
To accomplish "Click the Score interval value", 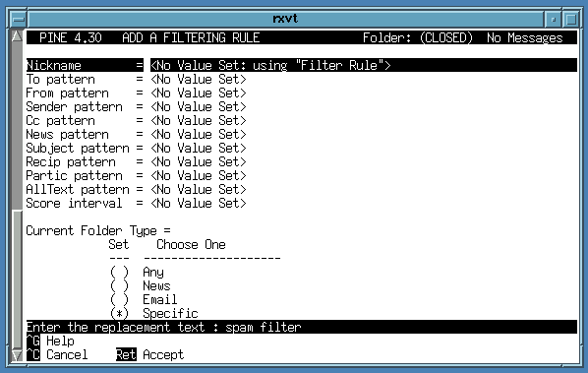I will 199,204.
